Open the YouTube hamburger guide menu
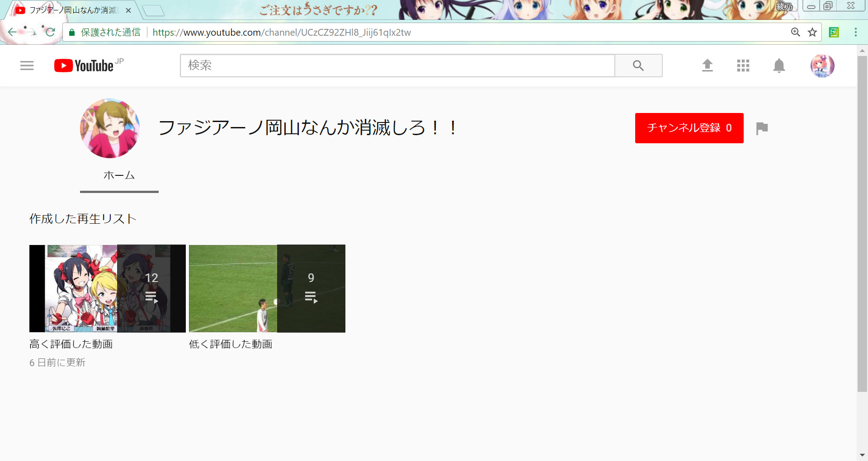Image resolution: width=868 pixels, height=461 pixels. [27, 66]
